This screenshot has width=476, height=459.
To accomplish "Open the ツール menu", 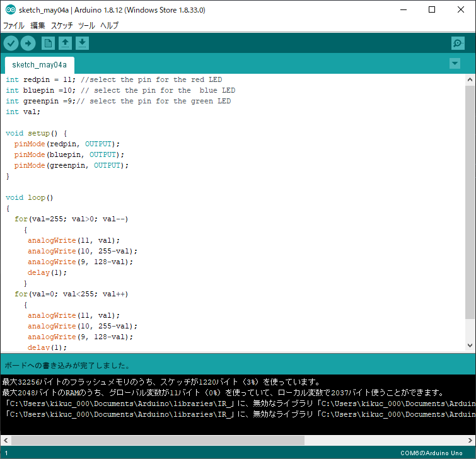I will [86, 26].
